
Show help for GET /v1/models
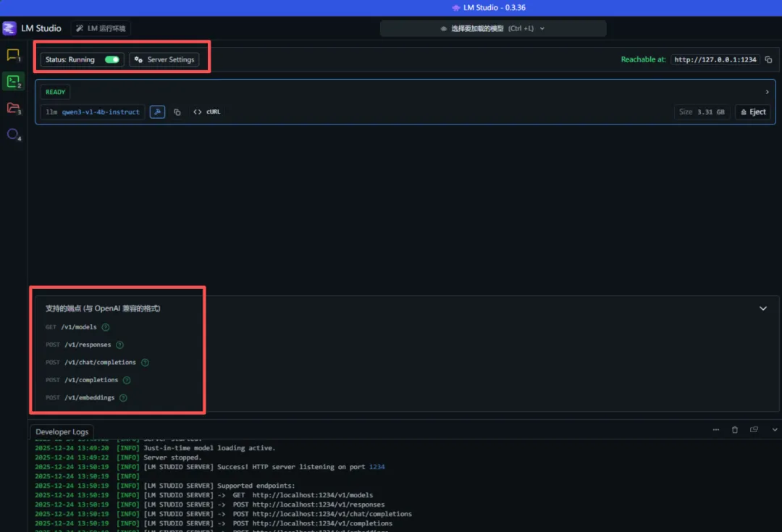point(105,327)
